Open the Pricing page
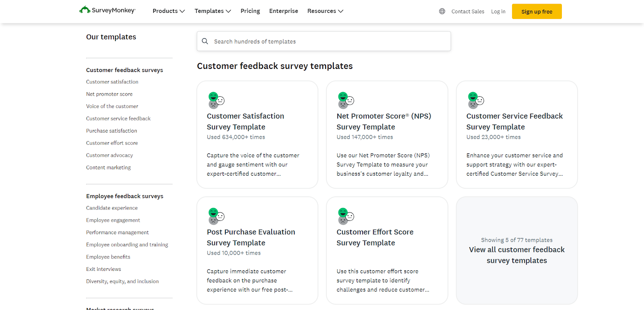The image size is (644, 310). tap(250, 11)
